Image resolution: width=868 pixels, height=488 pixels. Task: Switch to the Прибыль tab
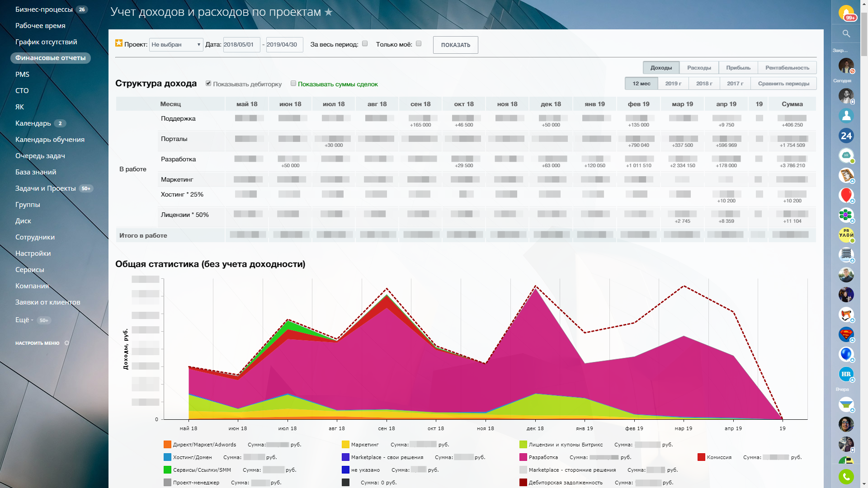coord(738,68)
